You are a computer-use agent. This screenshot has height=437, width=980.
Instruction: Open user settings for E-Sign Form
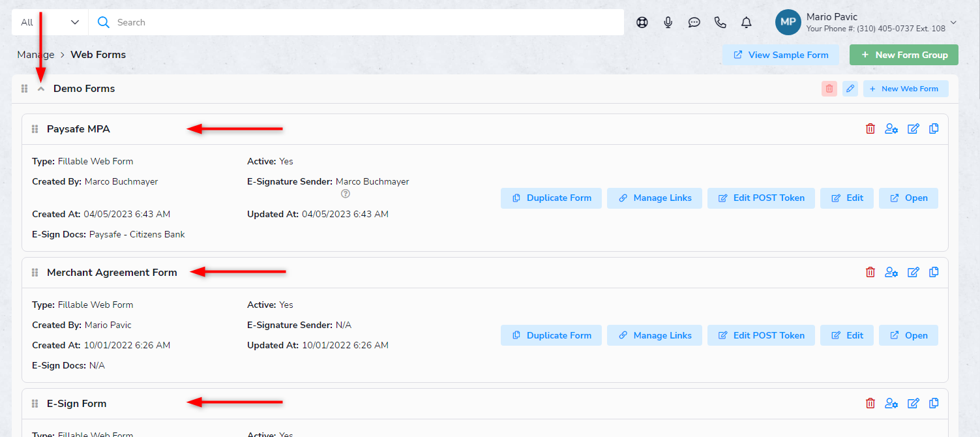point(891,403)
